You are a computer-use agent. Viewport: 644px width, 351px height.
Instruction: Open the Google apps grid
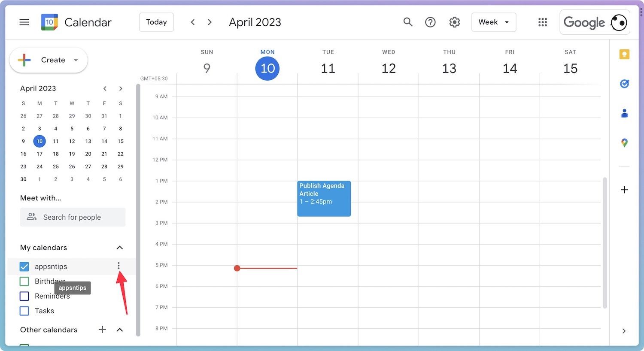click(x=543, y=22)
